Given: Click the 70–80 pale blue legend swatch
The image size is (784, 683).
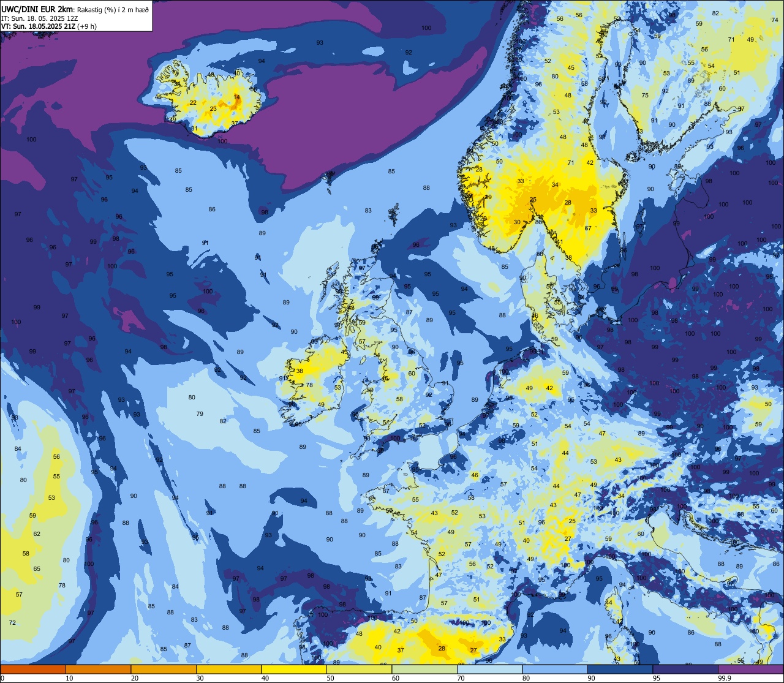Looking at the screenshot, I should [489, 670].
